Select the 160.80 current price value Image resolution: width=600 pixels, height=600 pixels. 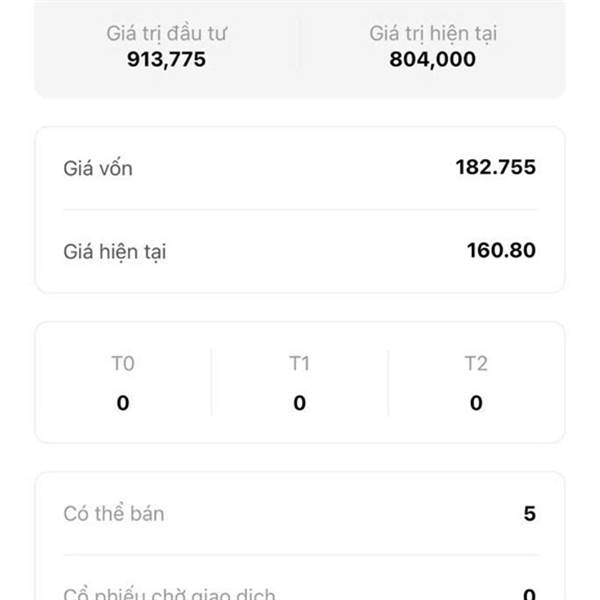[x=501, y=250]
